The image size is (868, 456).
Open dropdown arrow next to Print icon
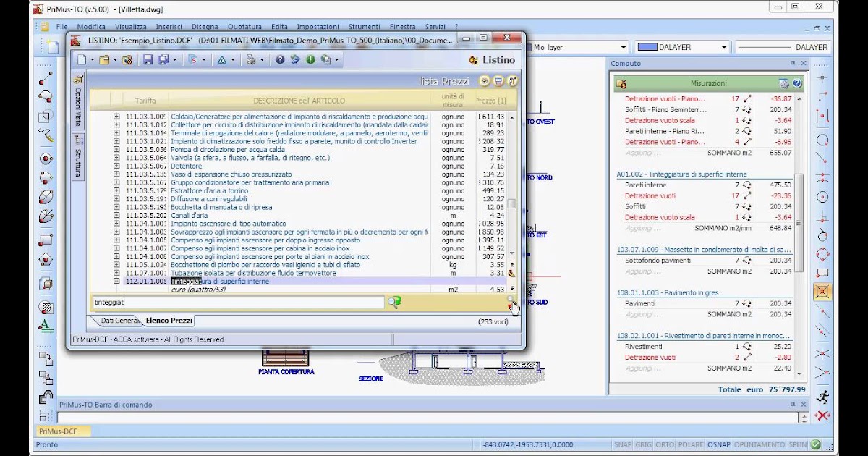(262, 60)
